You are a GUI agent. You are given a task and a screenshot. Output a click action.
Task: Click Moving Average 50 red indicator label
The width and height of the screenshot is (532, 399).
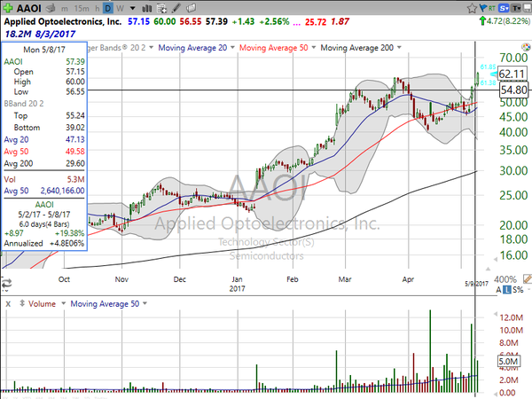point(273,48)
